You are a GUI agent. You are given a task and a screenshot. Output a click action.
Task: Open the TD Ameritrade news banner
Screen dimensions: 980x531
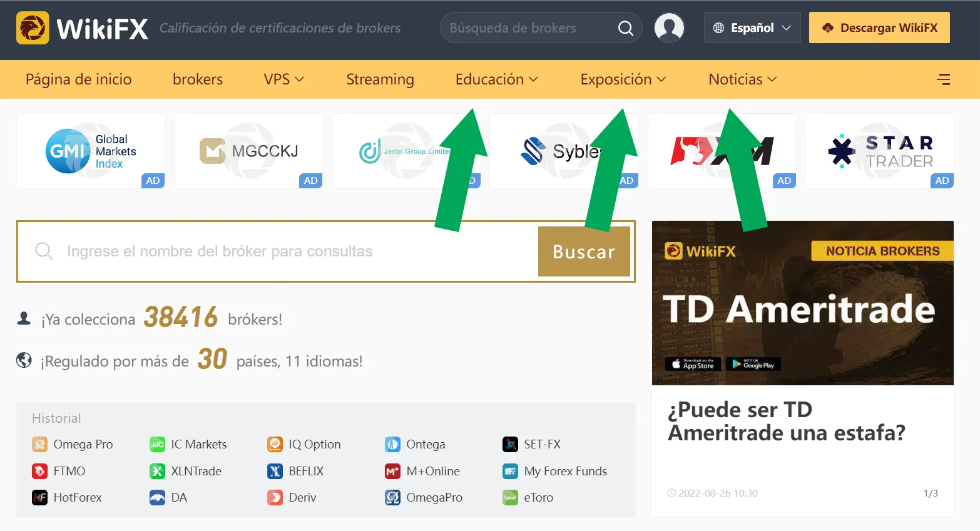tap(803, 303)
